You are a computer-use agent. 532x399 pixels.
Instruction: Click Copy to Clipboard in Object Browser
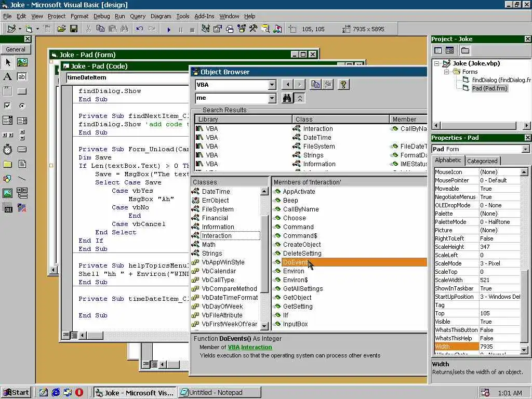315,84
